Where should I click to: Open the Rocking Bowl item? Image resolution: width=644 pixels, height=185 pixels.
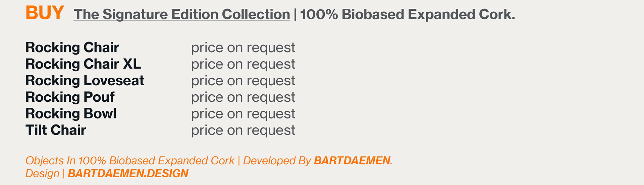[71, 114]
